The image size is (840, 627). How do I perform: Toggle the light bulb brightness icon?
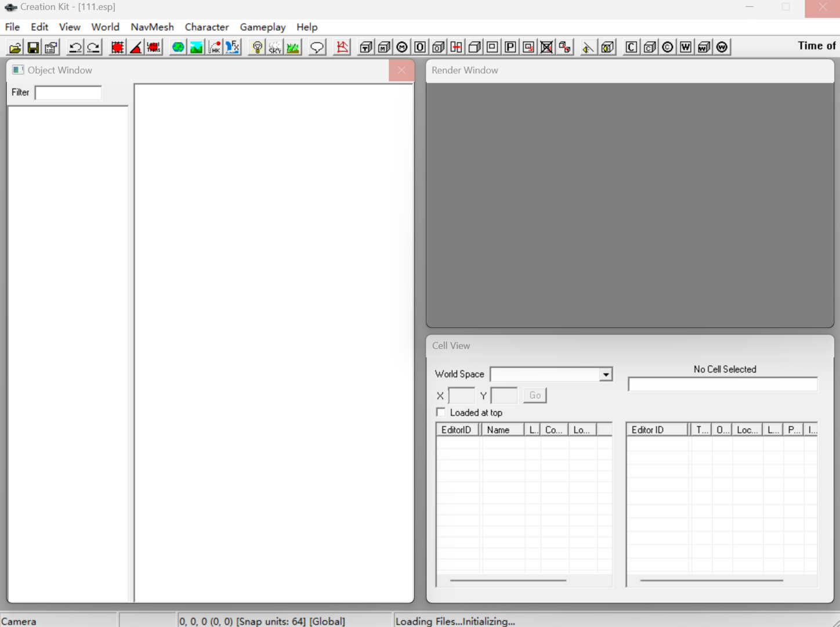[x=257, y=47]
